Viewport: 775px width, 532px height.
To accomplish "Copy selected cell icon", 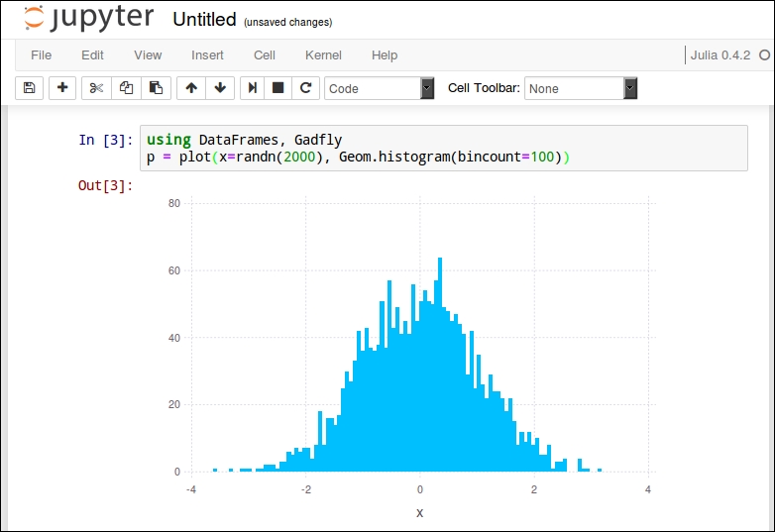I will (127, 88).
